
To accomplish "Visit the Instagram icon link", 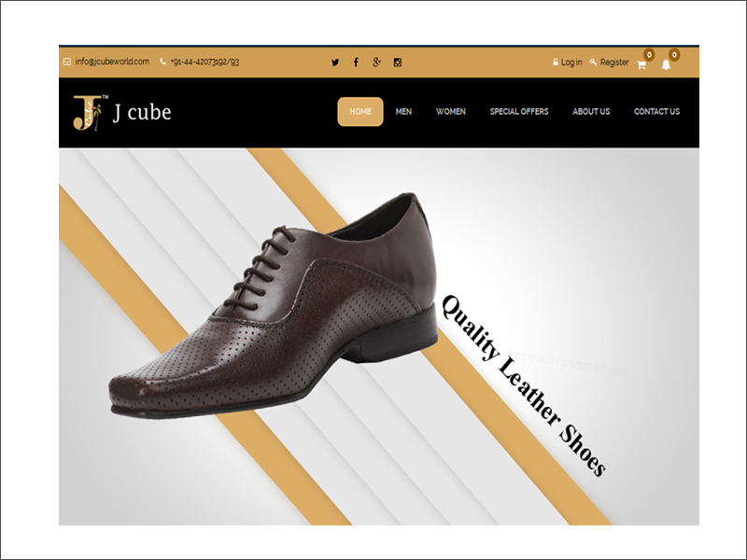I will pyautogui.click(x=397, y=63).
